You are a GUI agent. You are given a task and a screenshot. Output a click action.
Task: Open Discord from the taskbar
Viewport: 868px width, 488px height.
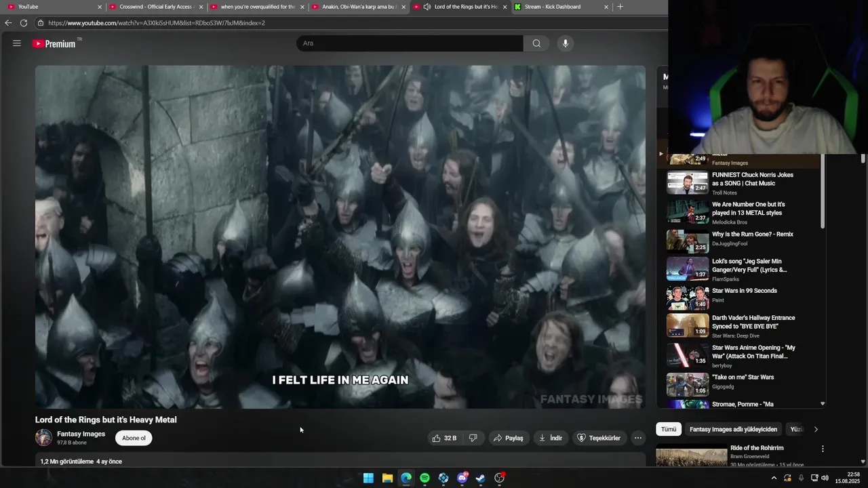(462, 478)
